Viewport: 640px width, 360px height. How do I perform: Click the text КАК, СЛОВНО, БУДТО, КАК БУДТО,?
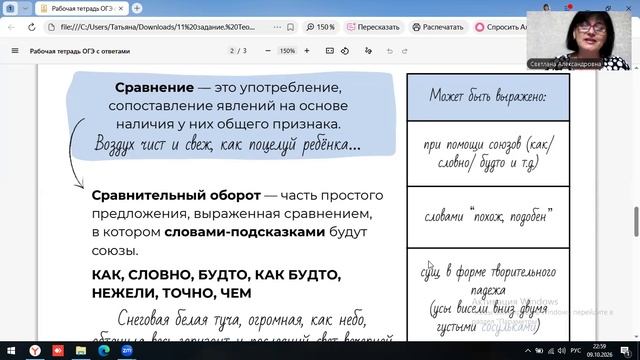(x=216, y=275)
